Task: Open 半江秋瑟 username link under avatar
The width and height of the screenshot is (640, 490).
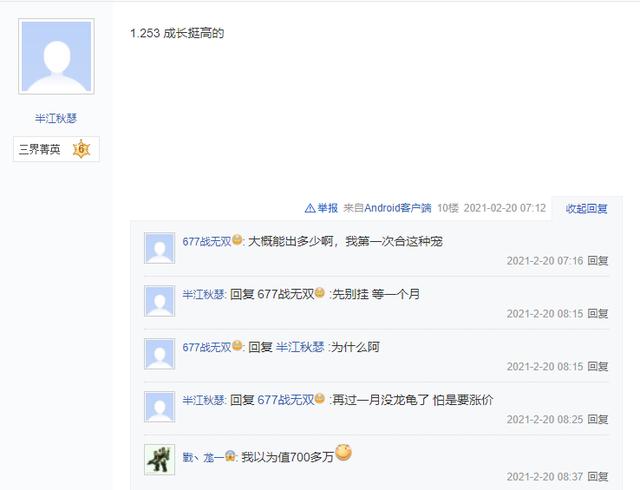Action: (56, 118)
